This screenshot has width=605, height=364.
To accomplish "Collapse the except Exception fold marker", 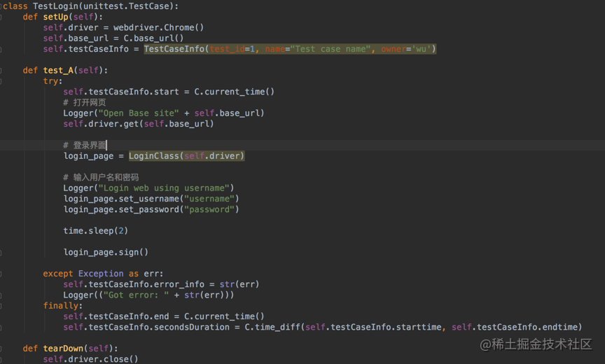I will [1, 274].
